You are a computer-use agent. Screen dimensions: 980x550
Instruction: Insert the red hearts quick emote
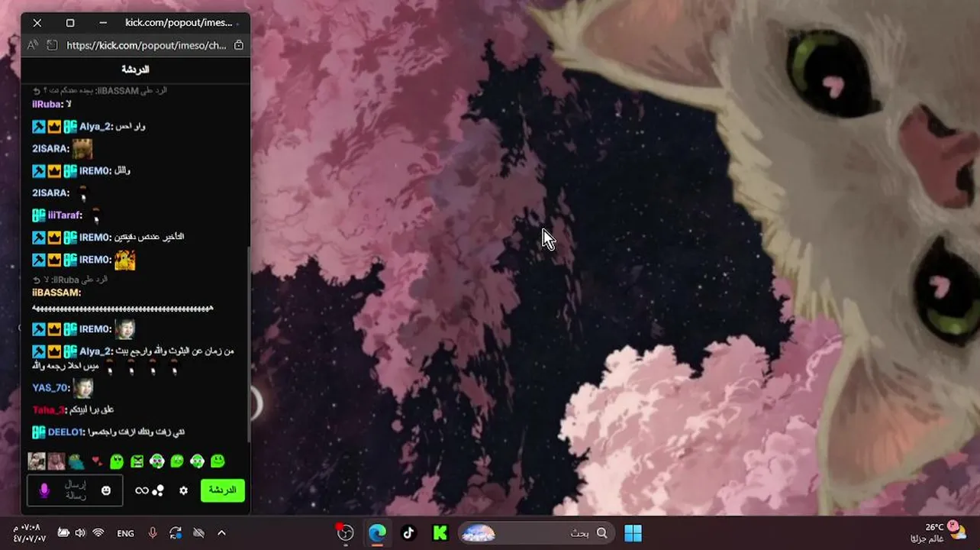click(96, 461)
